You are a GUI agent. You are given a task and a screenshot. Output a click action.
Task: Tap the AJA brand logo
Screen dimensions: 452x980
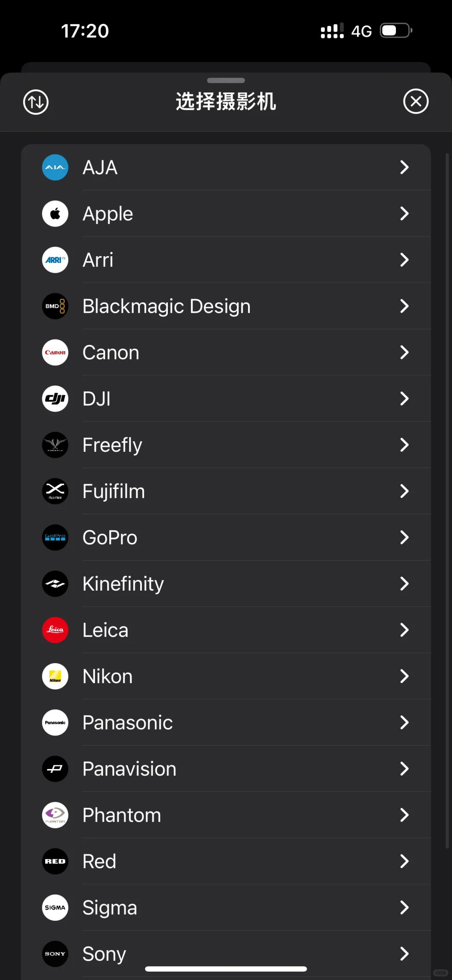[x=55, y=167]
